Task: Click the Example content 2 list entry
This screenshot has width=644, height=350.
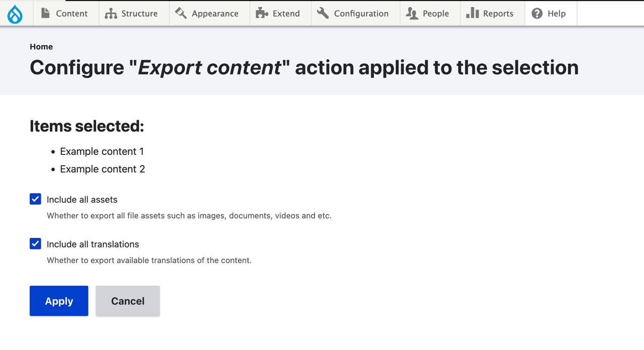Action: (102, 169)
